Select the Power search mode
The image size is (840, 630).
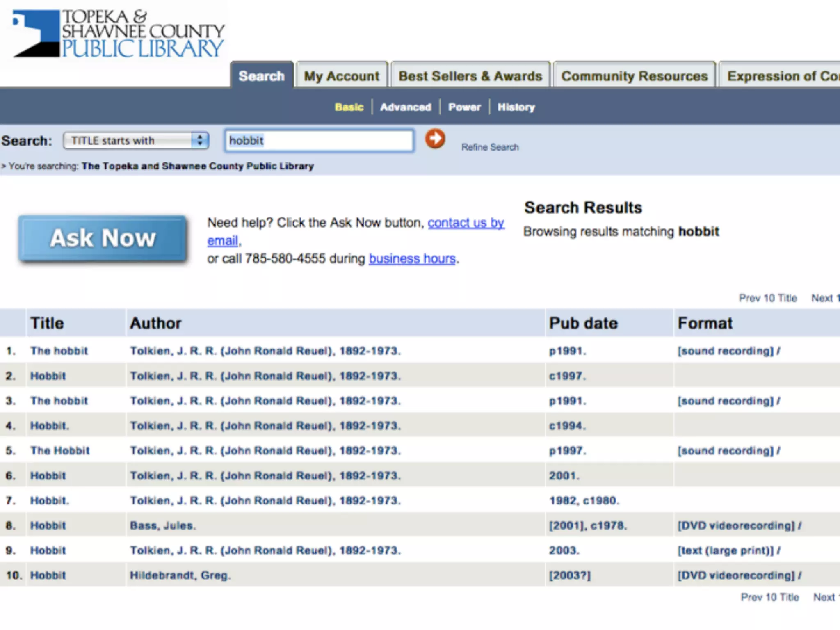click(464, 107)
